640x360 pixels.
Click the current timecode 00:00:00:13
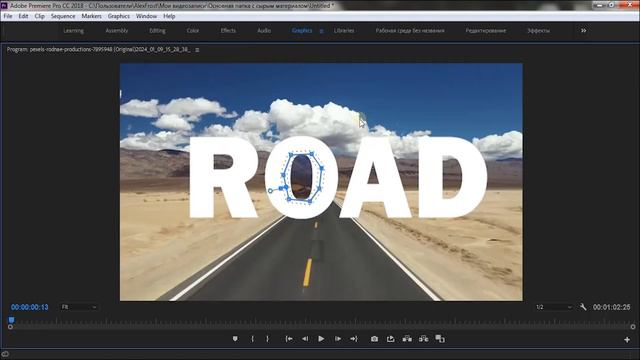click(x=30, y=307)
